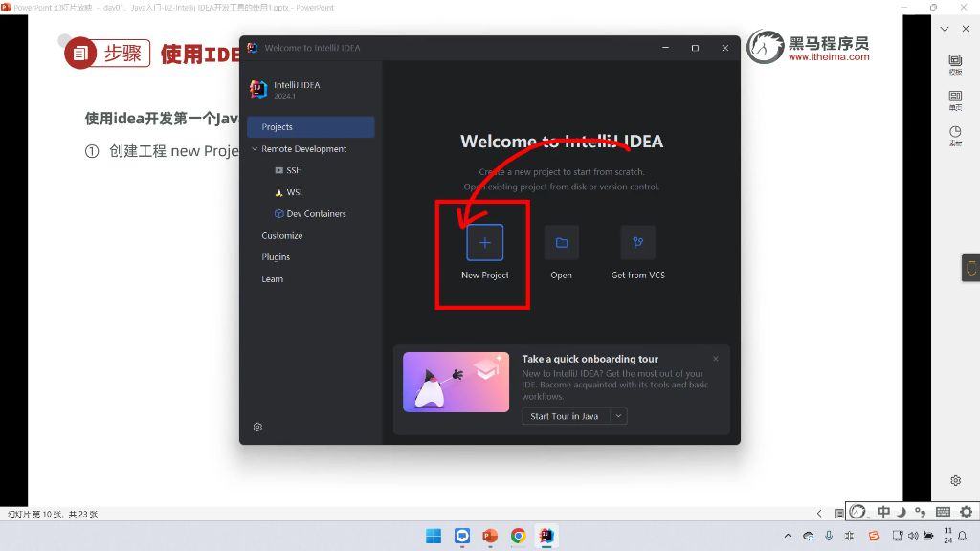Show hidden tray icons with the up chevron
The image size is (980, 551).
click(789, 536)
